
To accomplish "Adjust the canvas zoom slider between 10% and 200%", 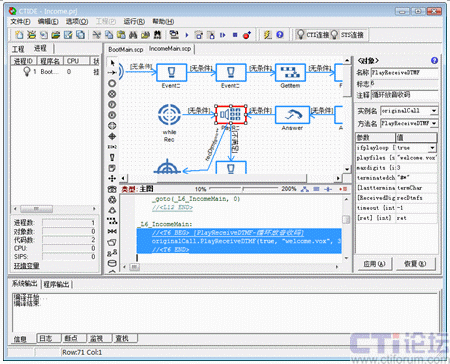I will click(243, 189).
